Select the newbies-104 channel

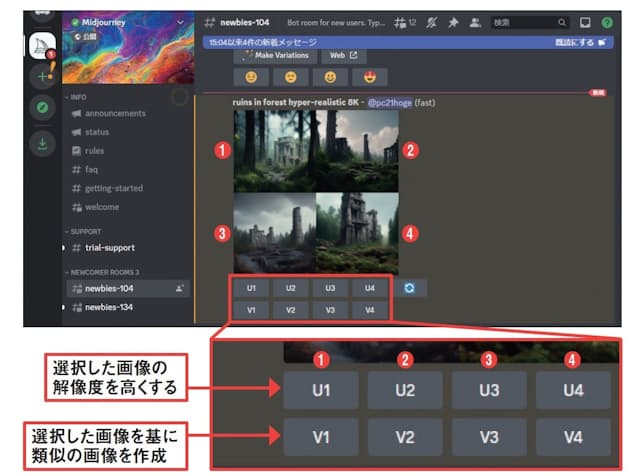click(x=127, y=288)
